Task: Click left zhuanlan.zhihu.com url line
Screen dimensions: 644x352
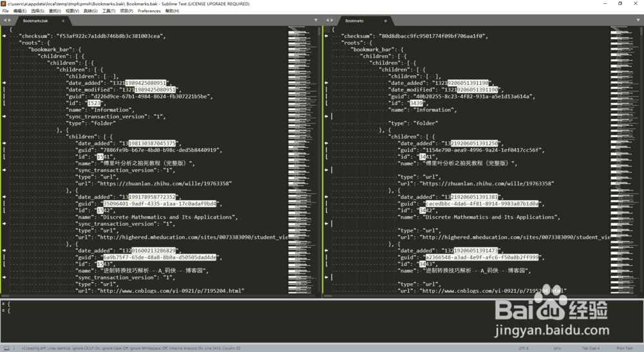Action: coord(154,183)
